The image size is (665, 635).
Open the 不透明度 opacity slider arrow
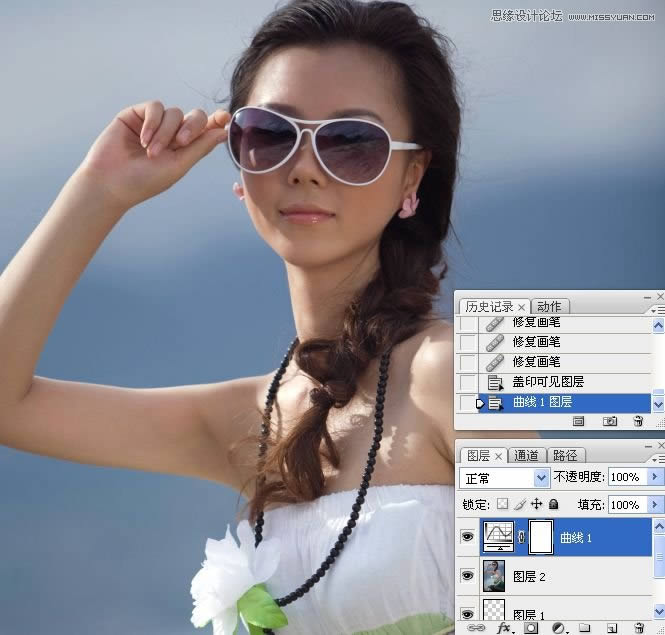[x=654, y=478]
